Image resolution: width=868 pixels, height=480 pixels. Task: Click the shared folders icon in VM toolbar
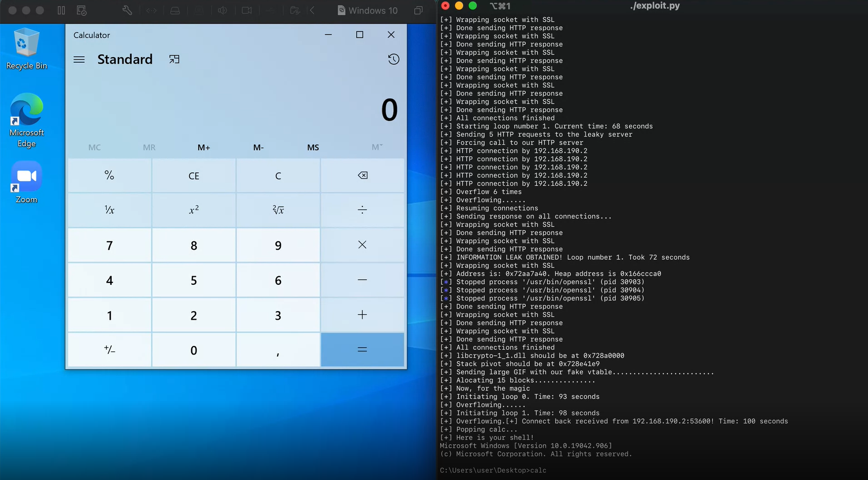[295, 10]
